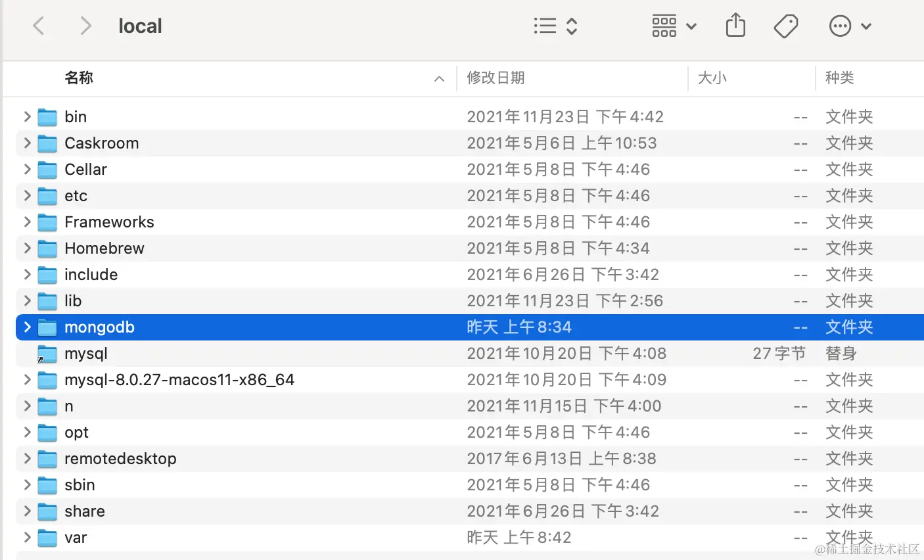924x560 pixels.
Task: Expand the Caskroom folder
Action: pyautogui.click(x=27, y=143)
